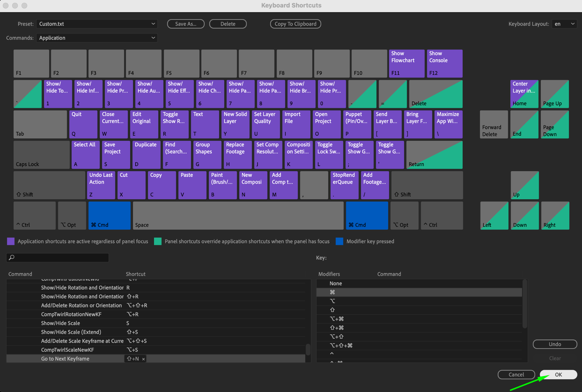Viewport: 582px width, 392px height.
Task: Click the Save Project S key
Action: tap(116, 155)
